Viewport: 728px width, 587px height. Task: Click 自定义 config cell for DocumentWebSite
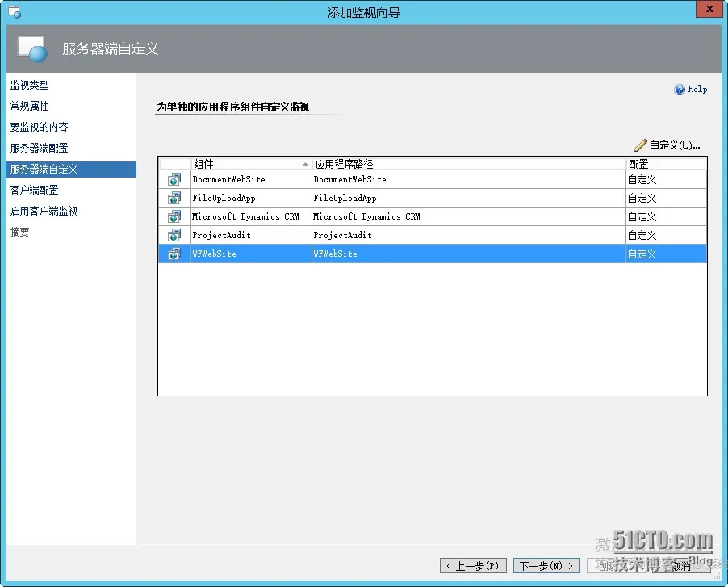click(x=666, y=180)
